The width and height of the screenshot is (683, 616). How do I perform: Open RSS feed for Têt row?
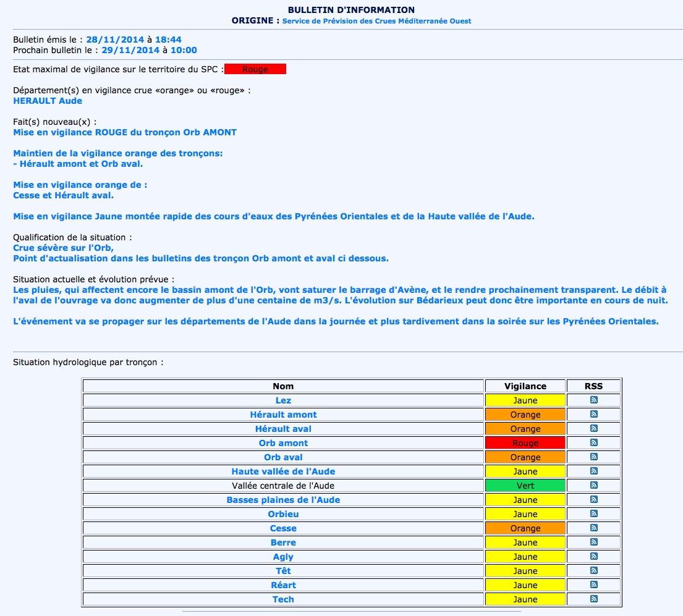tap(594, 570)
